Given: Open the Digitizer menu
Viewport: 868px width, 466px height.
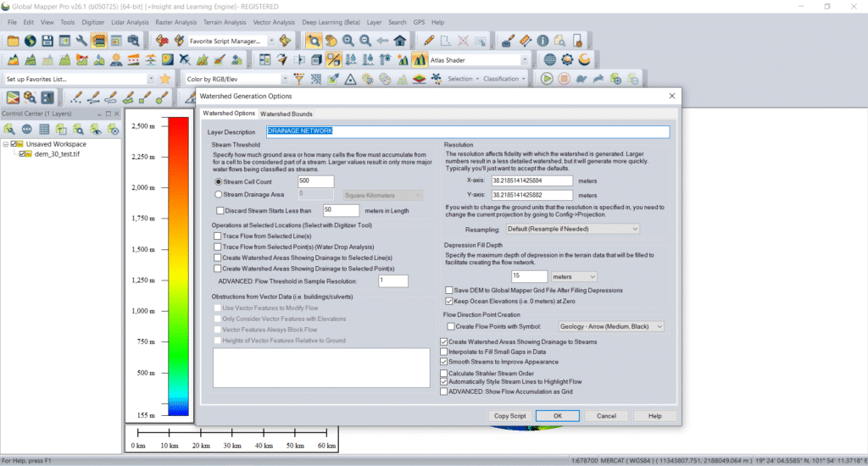Looking at the screenshot, I should [x=93, y=22].
